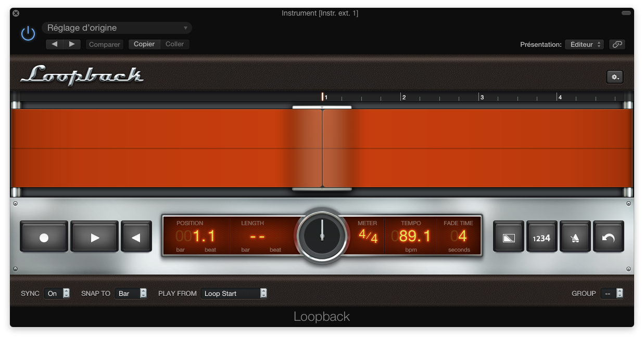
Task: Click the Comparer button
Action: [x=105, y=44]
